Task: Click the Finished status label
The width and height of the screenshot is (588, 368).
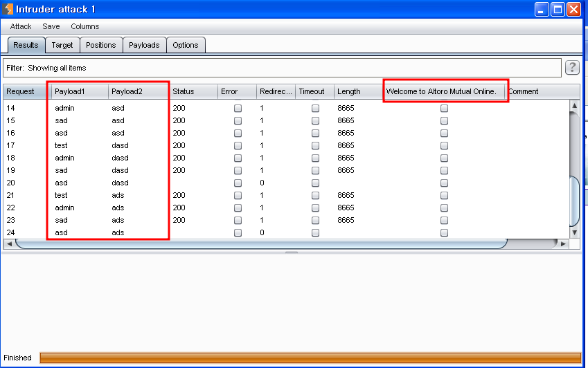Action: click(17, 358)
